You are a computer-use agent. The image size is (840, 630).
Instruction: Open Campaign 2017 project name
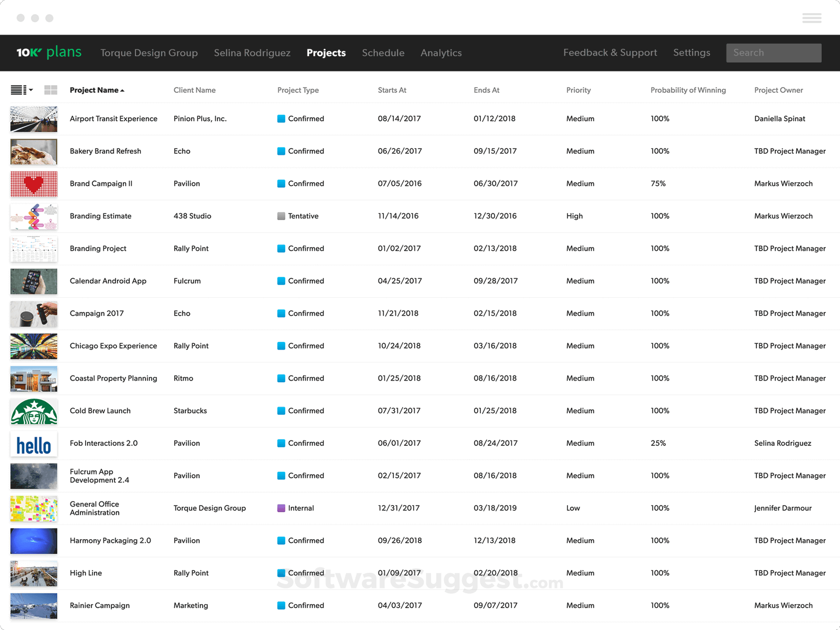(97, 313)
